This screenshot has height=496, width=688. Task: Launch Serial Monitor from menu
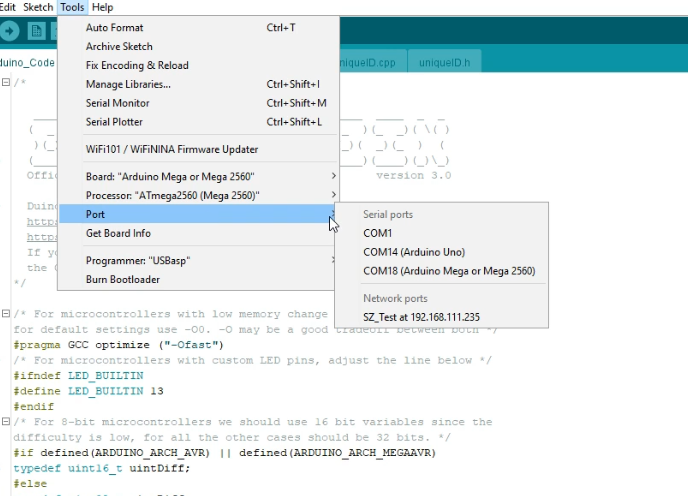198,103
